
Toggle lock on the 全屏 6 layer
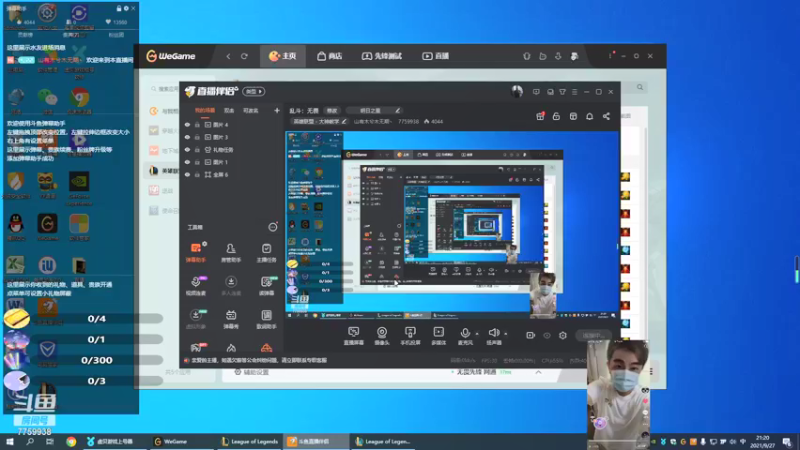(197, 174)
